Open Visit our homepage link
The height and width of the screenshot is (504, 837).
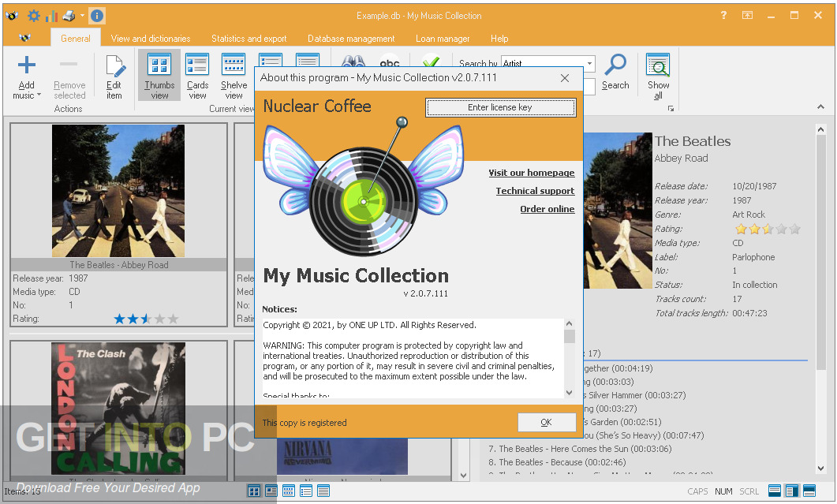(x=532, y=173)
